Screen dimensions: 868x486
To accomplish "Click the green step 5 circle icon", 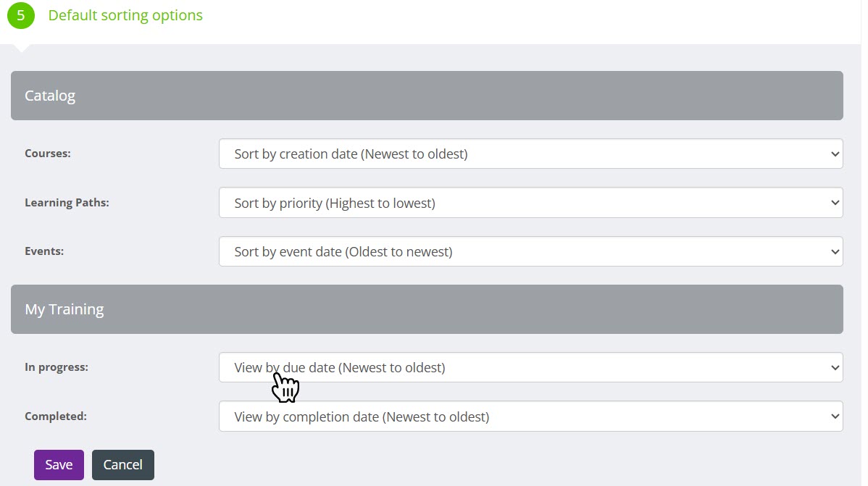I will [21, 16].
